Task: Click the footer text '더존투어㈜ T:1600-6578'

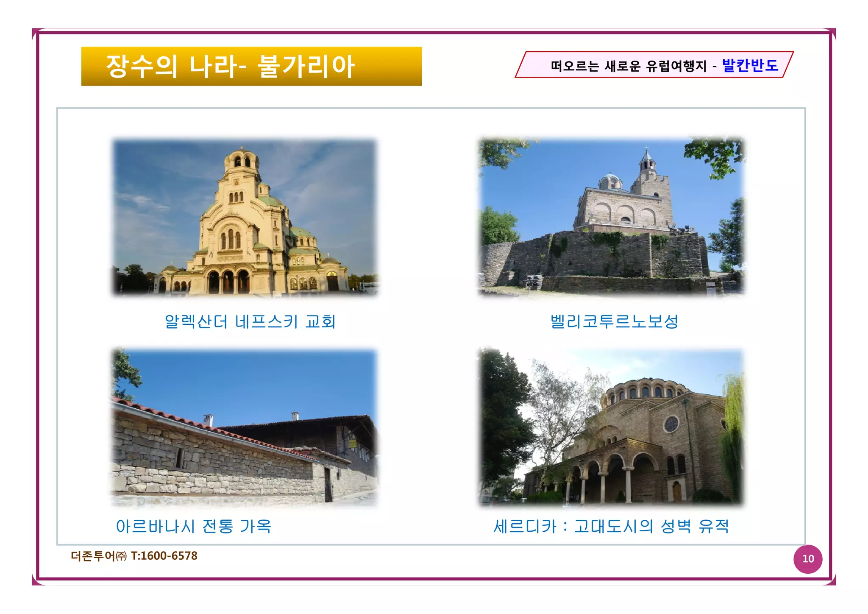Action: click(134, 555)
